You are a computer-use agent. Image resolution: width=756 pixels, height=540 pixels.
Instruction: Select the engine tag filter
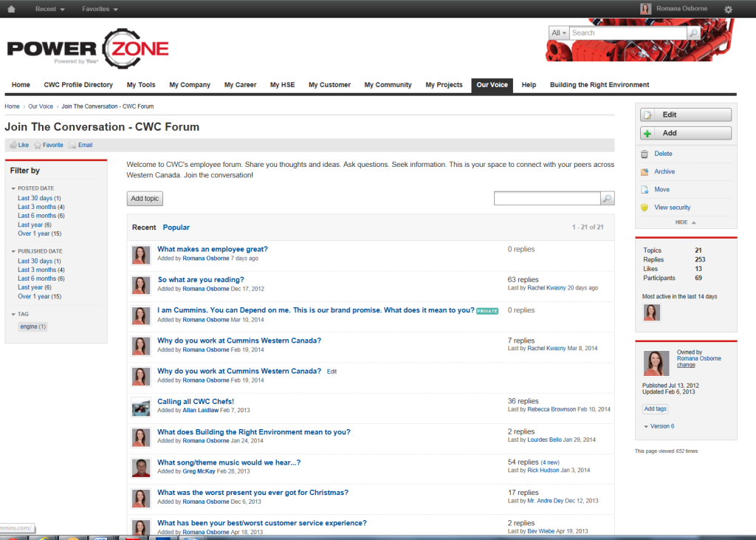(32, 327)
